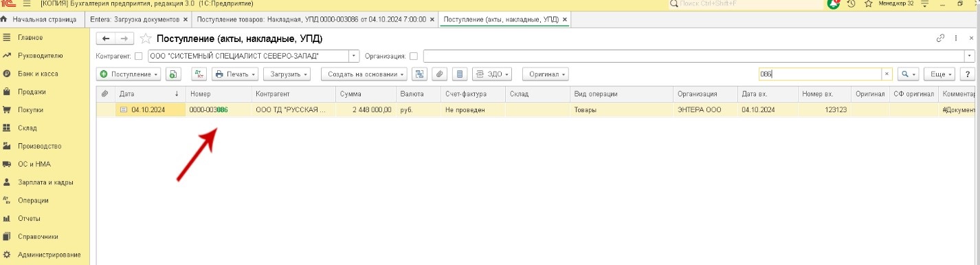The height and width of the screenshot is (265, 980).
Task: Show Дт/Кт postings icon
Action: click(199, 74)
